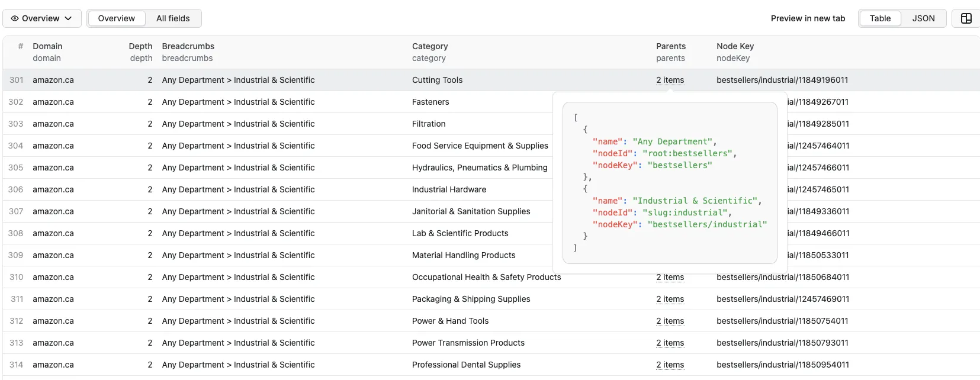Switch to JSON view

pyautogui.click(x=923, y=18)
